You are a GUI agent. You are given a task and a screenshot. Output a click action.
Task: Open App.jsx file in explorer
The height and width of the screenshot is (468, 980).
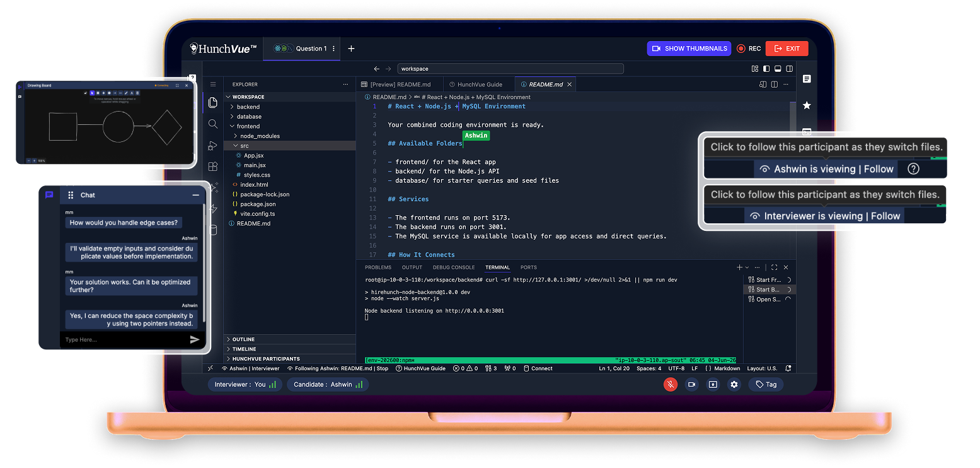pyautogui.click(x=290, y=156)
